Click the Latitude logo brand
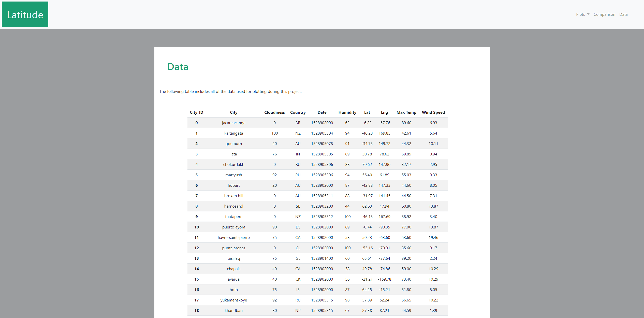 point(25,15)
